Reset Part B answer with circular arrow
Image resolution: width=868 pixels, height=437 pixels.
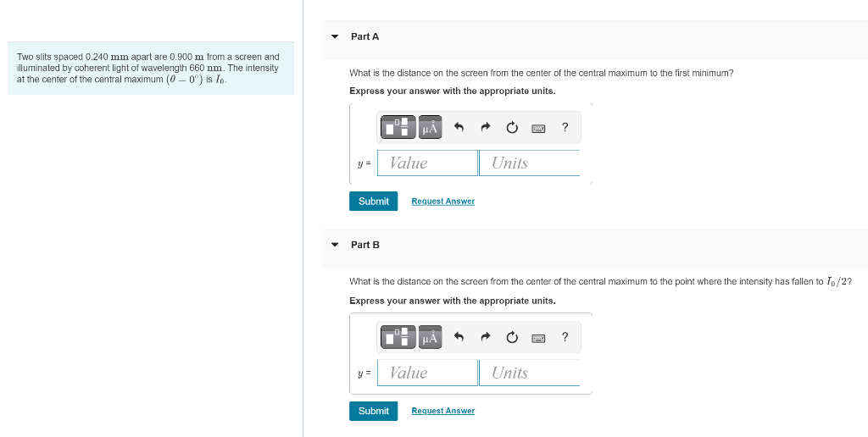[512, 337]
